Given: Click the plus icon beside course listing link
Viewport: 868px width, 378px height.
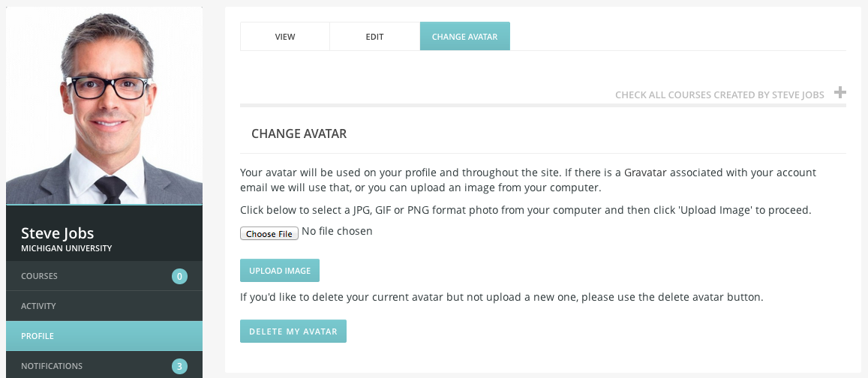Looking at the screenshot, I should click(839, 92).
